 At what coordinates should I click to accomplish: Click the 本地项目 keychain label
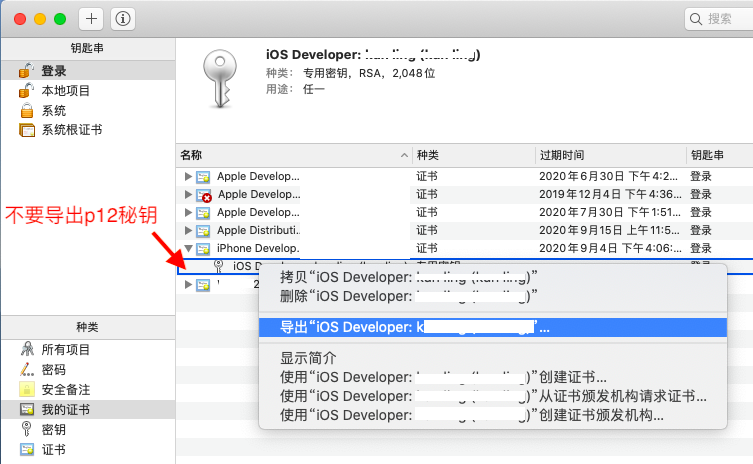coord(65,90)
